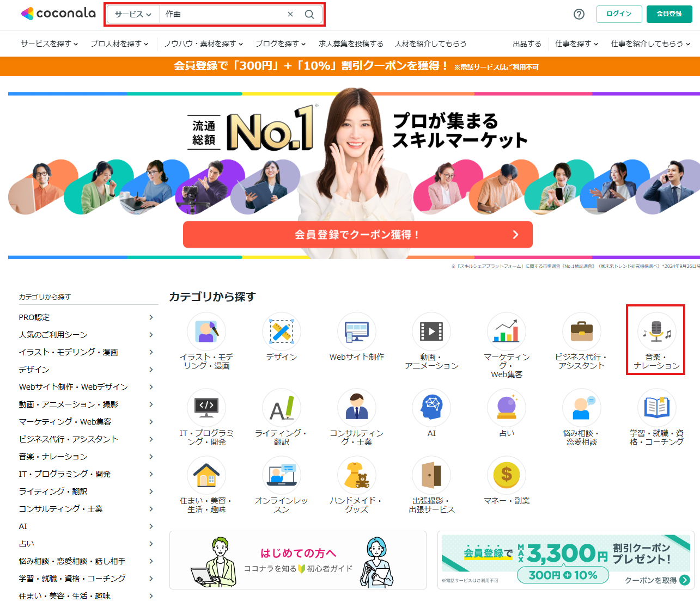Open the Webサイト制作 monitor icon
This screenshot has height=602, width=700.
(x=357, y=331)
